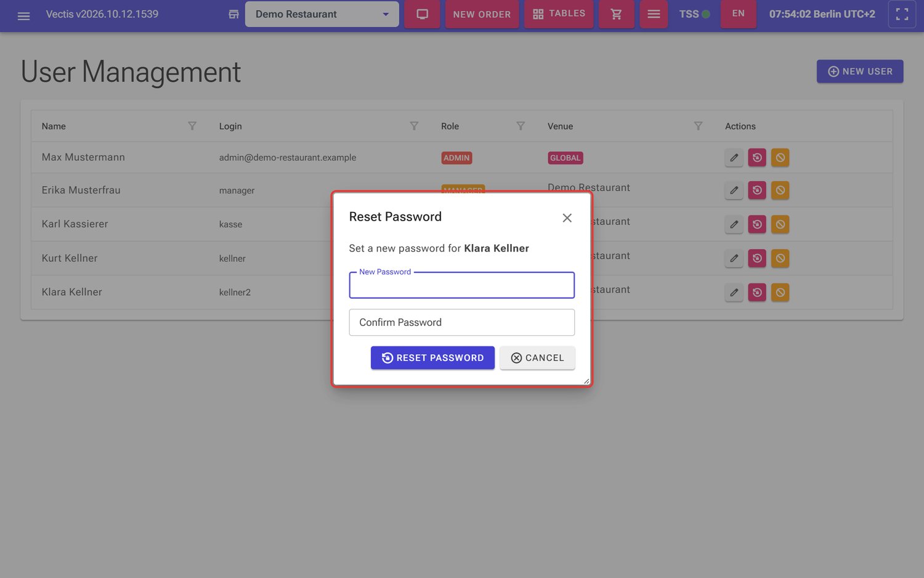Start a new order
The image size is (924, 578).
click(482, 14)
